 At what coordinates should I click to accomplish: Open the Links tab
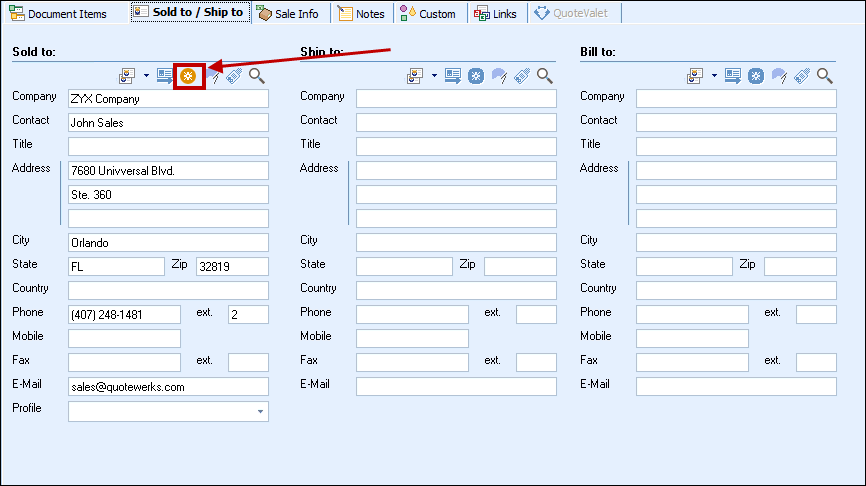click(496, 14)
